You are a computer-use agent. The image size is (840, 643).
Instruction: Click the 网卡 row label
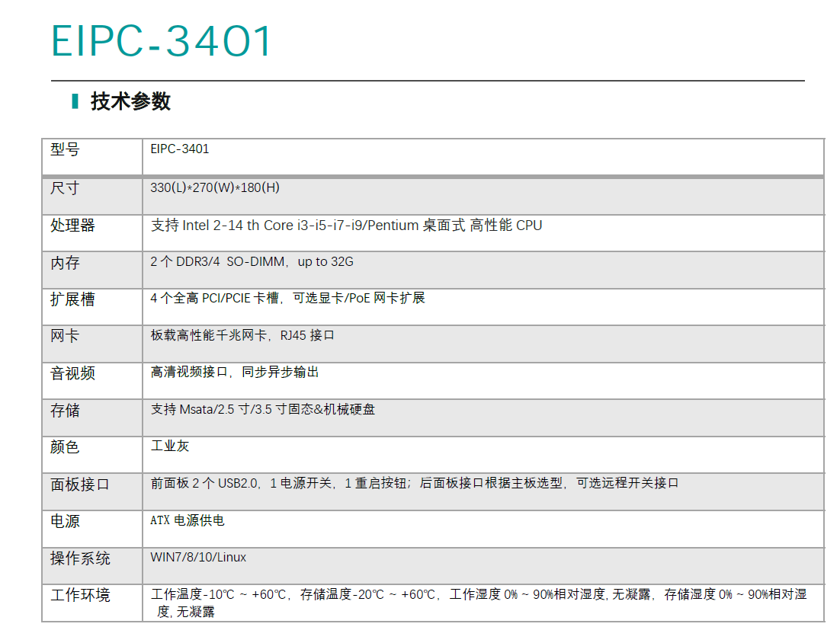(x=65, y=336)
